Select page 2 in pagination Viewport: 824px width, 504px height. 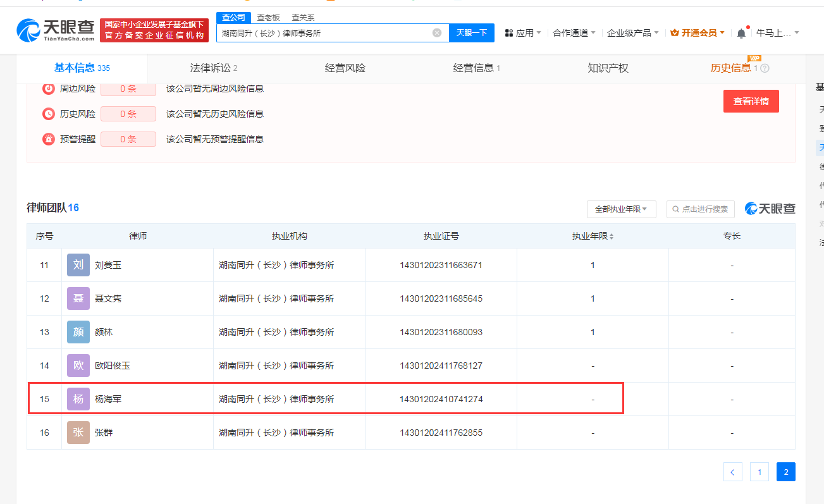coord(786,472)
